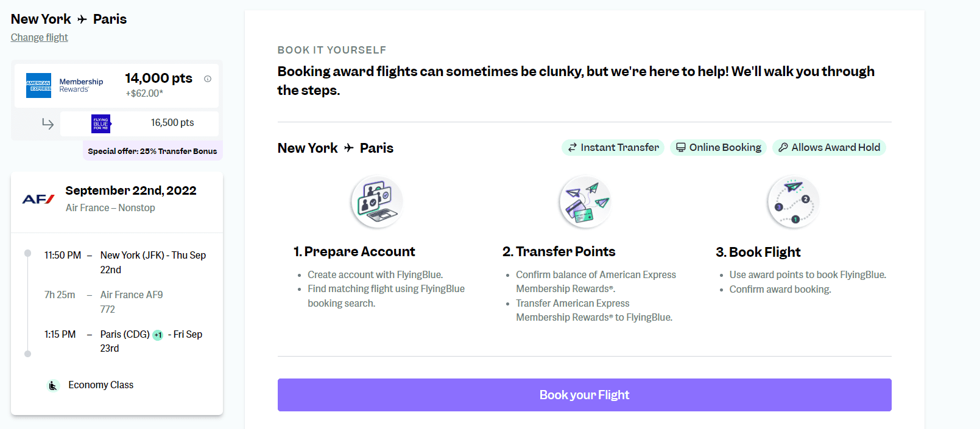Click the Book Flight route illustration
This screenshot has height=429, width=980.
tap(793, 201)
